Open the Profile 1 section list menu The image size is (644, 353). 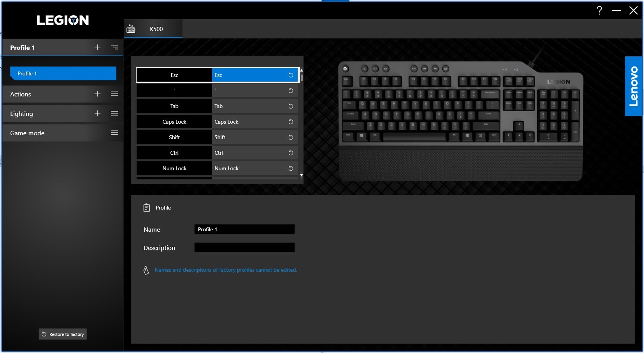(114, 47)
